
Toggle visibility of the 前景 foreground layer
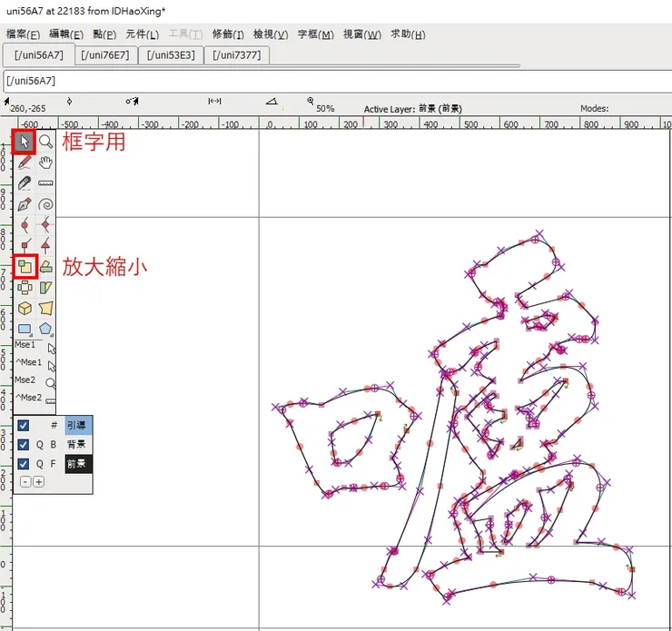23,464
